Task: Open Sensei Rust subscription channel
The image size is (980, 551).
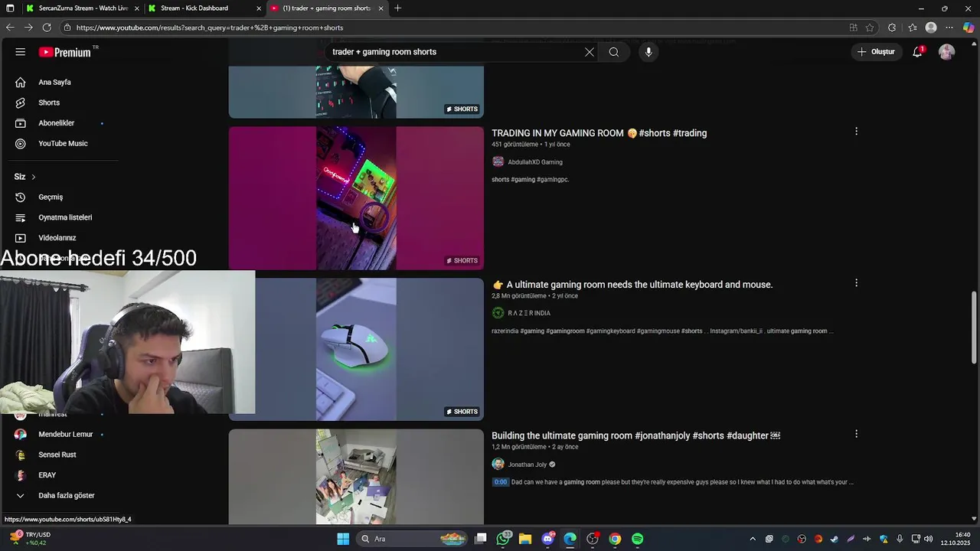Action: point(57,455)
